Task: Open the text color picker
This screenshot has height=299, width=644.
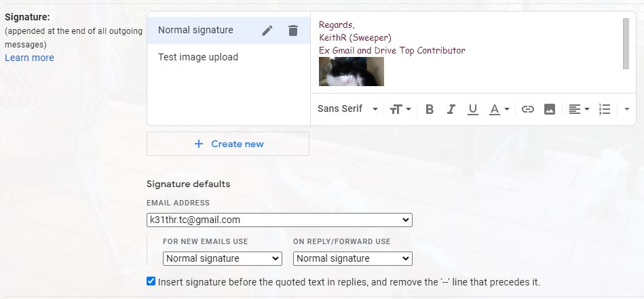Action: coord(499,109)
